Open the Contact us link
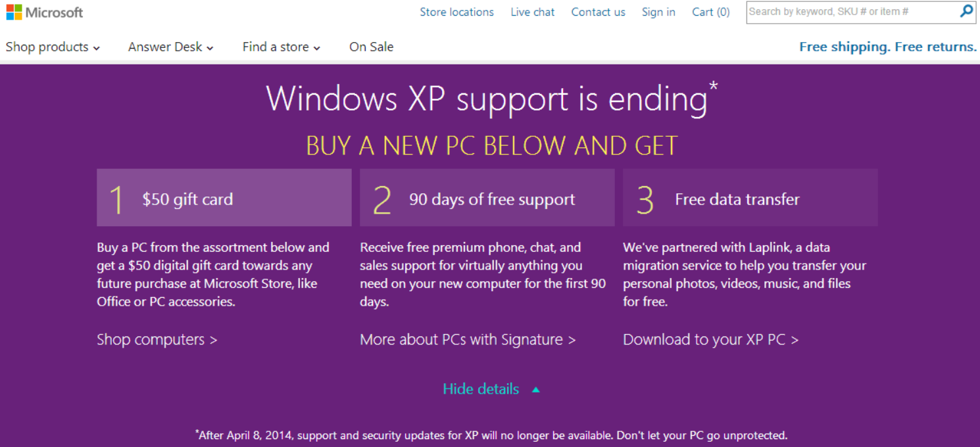This screenshot has width=980, height=447. (599, 12)
